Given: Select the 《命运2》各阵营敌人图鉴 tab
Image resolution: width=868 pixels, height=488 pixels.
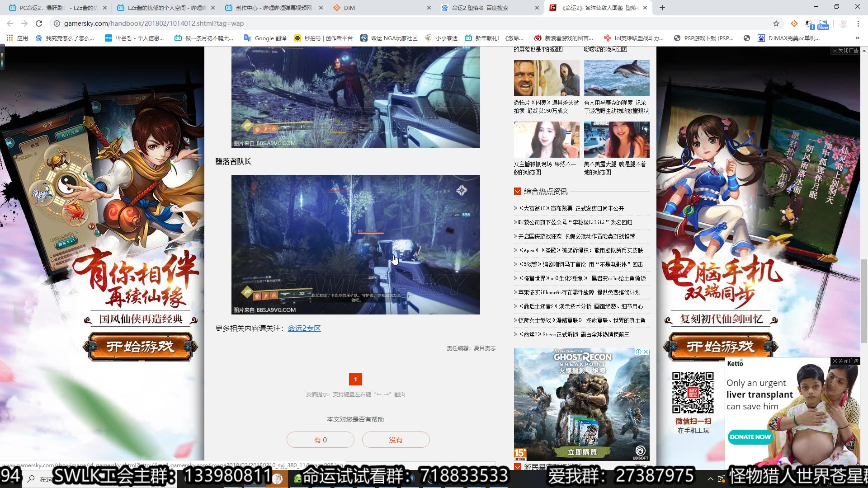Looking at the screenshot, I should [598, 8].
